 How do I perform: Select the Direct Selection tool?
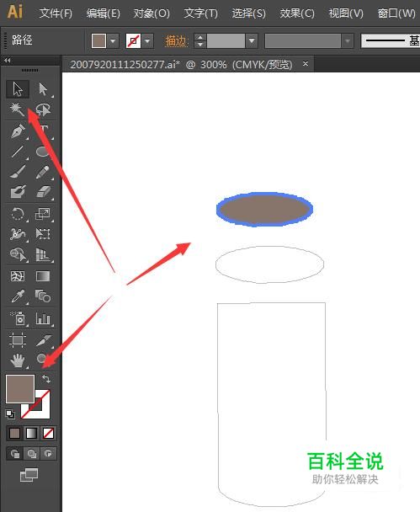coord(43,89)
